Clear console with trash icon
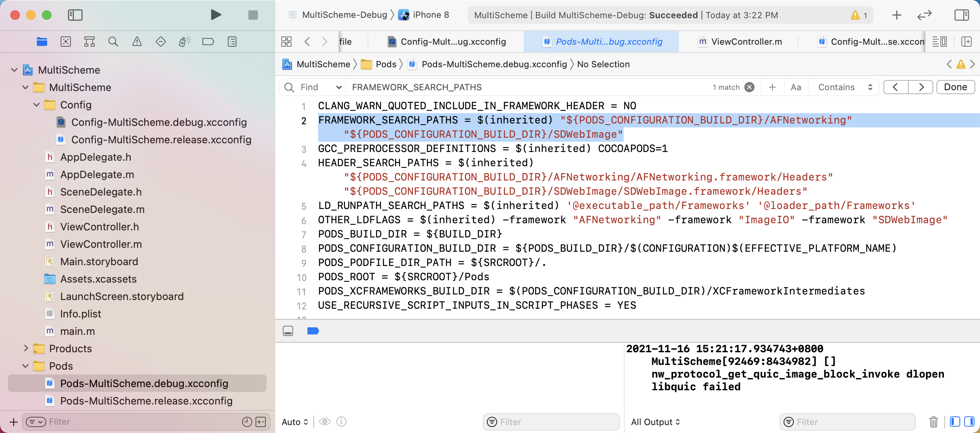980x433 pixels. 933,422
